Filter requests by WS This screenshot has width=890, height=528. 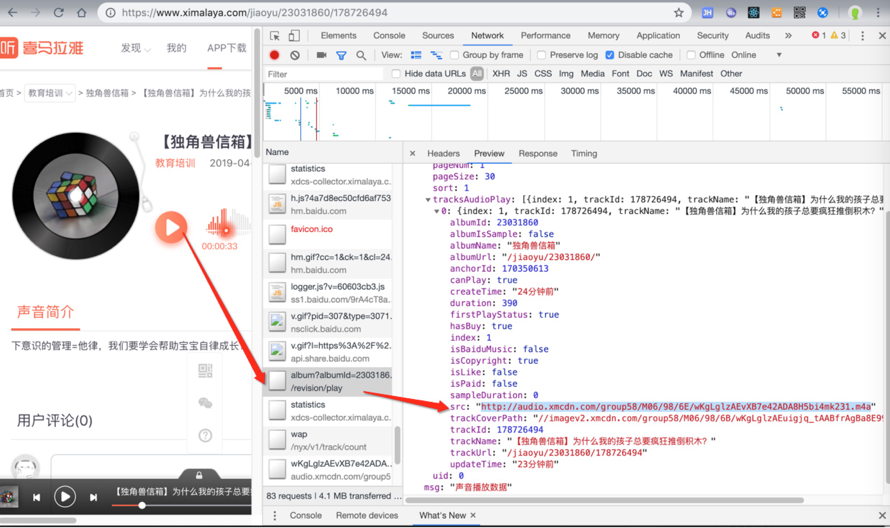click(666, 73)
